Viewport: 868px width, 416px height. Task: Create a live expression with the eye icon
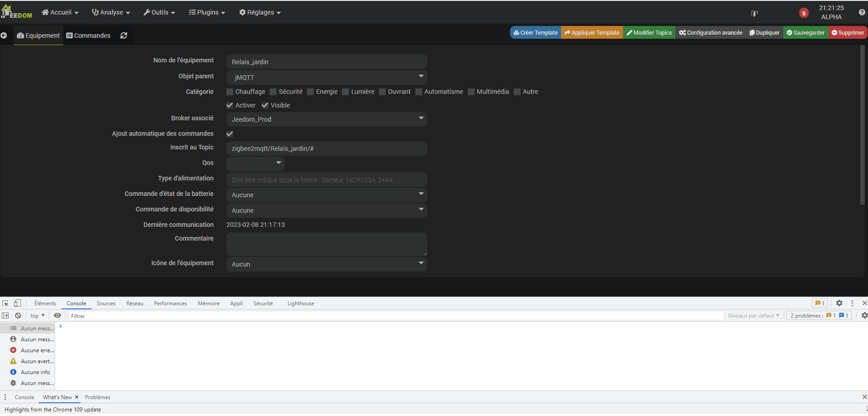click(57, 315)
